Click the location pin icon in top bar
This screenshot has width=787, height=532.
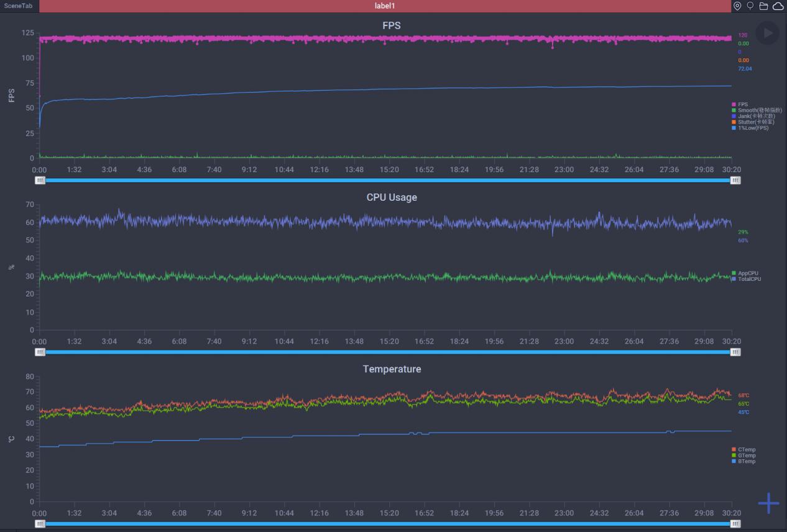pyautogui.click(x=737, y=6)
